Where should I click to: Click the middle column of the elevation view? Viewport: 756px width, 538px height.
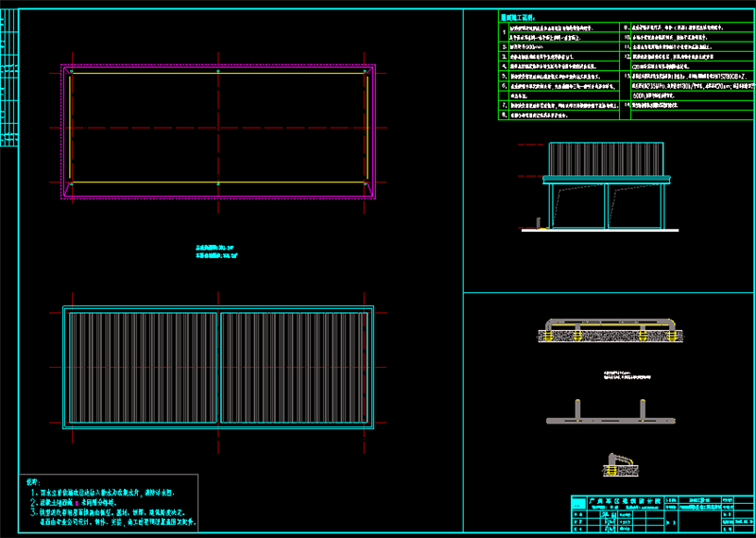click(606, 205)
